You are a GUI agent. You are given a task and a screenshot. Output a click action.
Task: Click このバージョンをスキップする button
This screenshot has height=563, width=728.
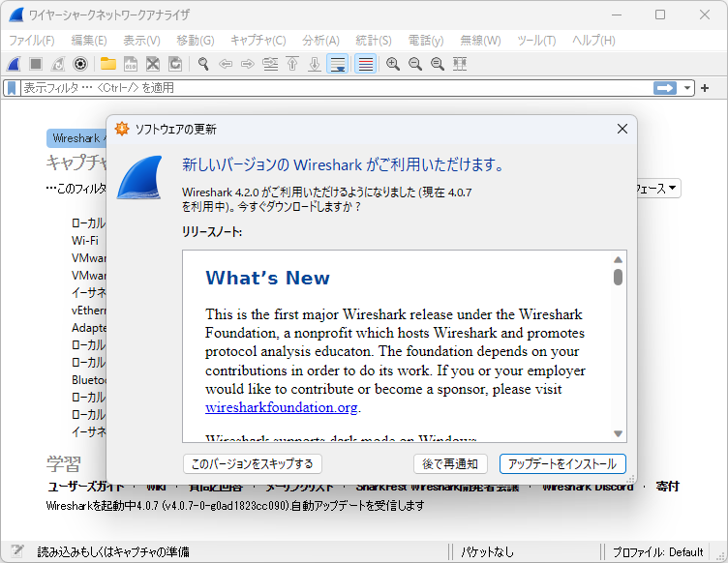point(252,463)
